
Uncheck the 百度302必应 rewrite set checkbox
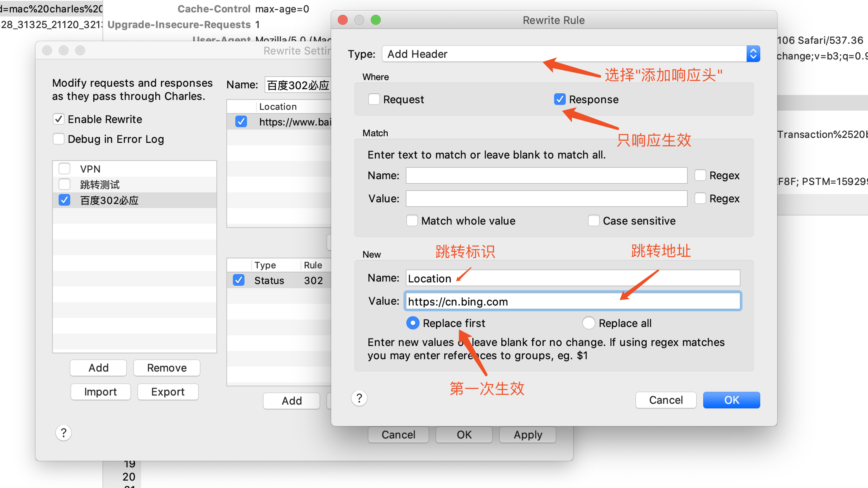click(x=64, y=200)
